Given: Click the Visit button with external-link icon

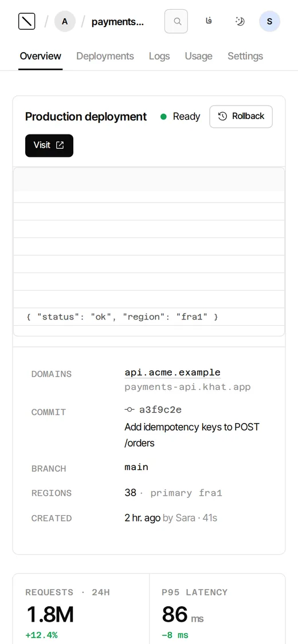Looking at the screenshot, I should (49, 145).
